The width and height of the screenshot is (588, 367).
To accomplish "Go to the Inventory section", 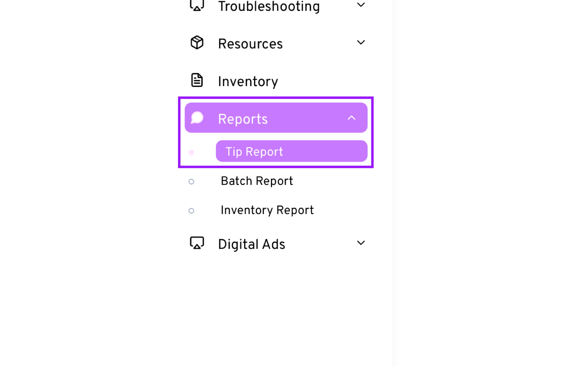I will [x=248, y=81].
